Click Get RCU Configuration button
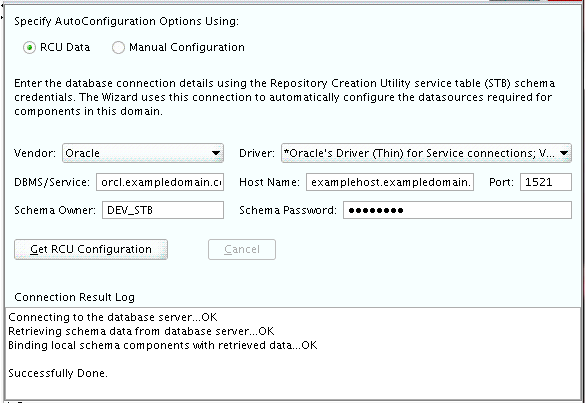The image size is (585, 403). (x=91, y=249)
